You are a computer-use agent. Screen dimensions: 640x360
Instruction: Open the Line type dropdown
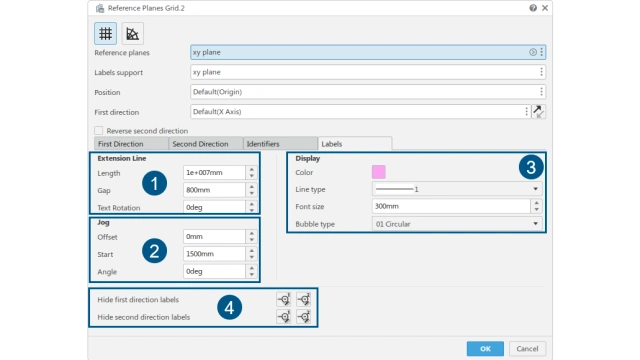pyautogui.click(x=457, y=189)
